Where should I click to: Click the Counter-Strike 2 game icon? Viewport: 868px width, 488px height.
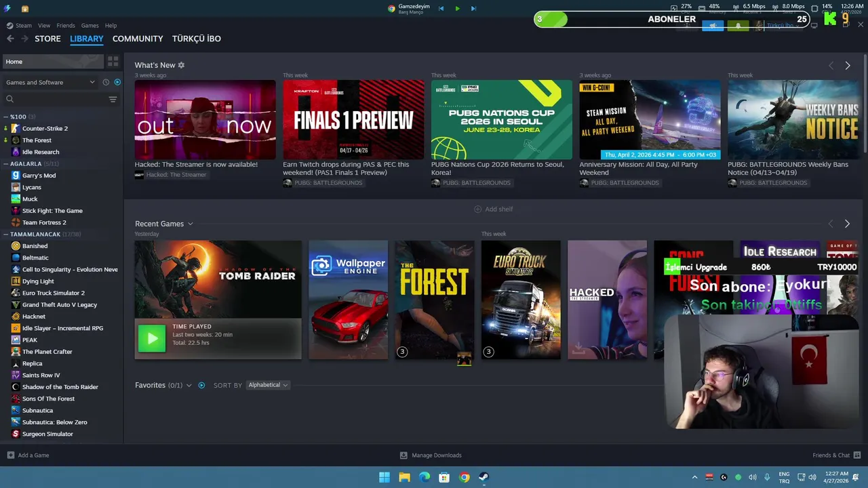(x=16, y=128)
